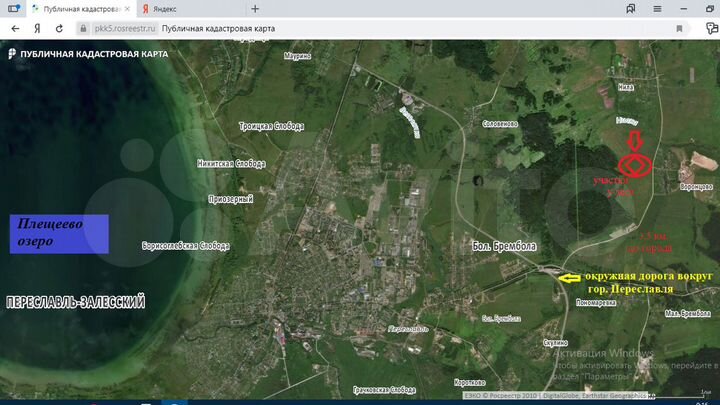Open the bookmarks collections icon
Viewport: 720px width, 405px height.
pyautogui.click(x=629, y=8)
